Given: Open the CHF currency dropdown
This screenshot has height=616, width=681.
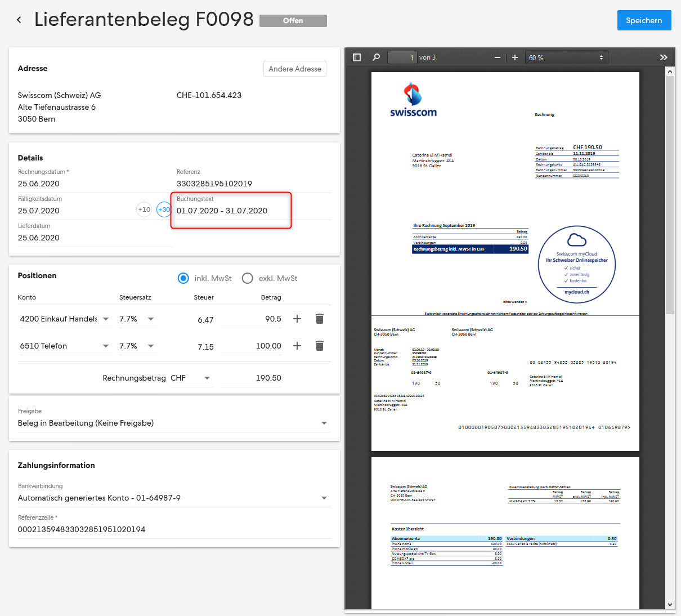Looking at the screenshot, I should [191, 378].
